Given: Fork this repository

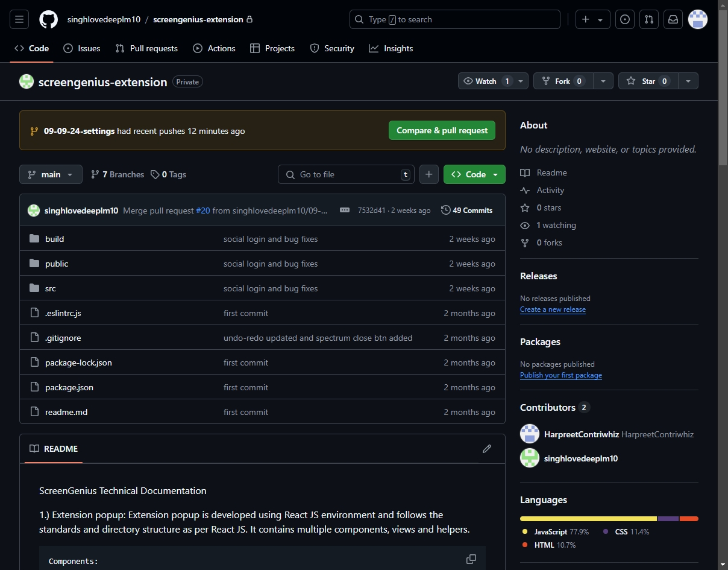Looking at the screenshot, I should coord(563,81).
